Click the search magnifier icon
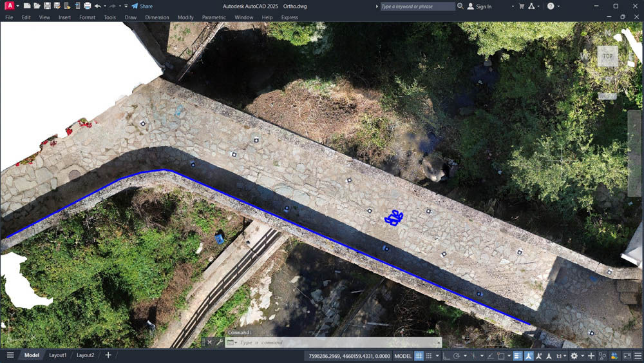 tap(460, 6)
